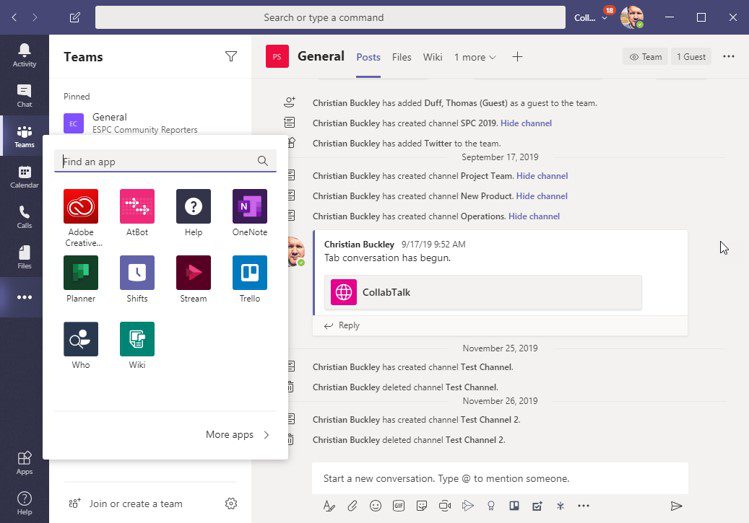
Task: Attach a file with the paperclip icon
Action: 352,506
